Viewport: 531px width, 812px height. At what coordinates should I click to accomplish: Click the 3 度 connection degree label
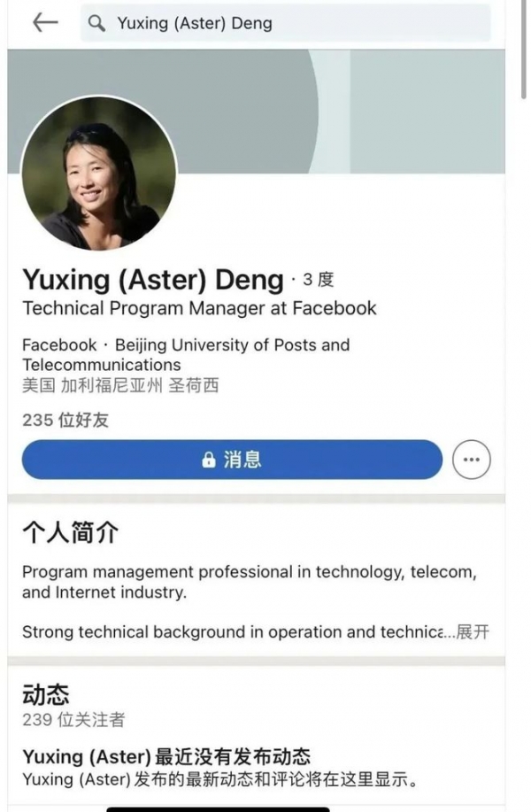pos(319,280)
